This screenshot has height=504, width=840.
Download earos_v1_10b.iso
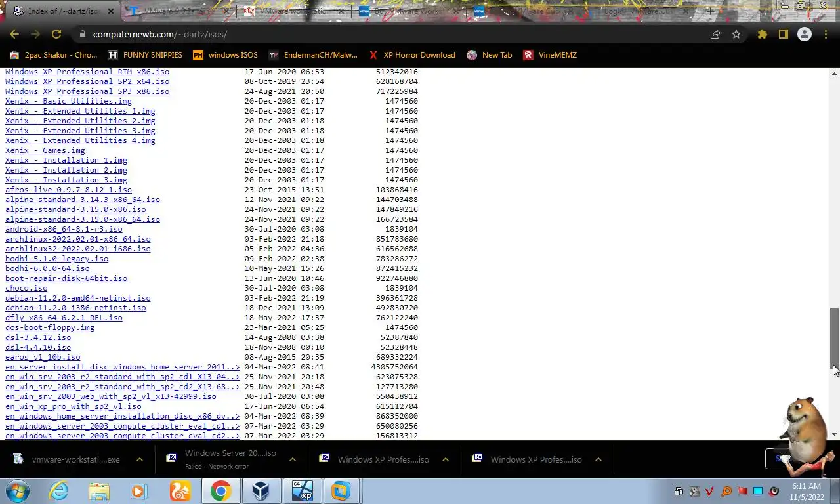tap(43, 357)
